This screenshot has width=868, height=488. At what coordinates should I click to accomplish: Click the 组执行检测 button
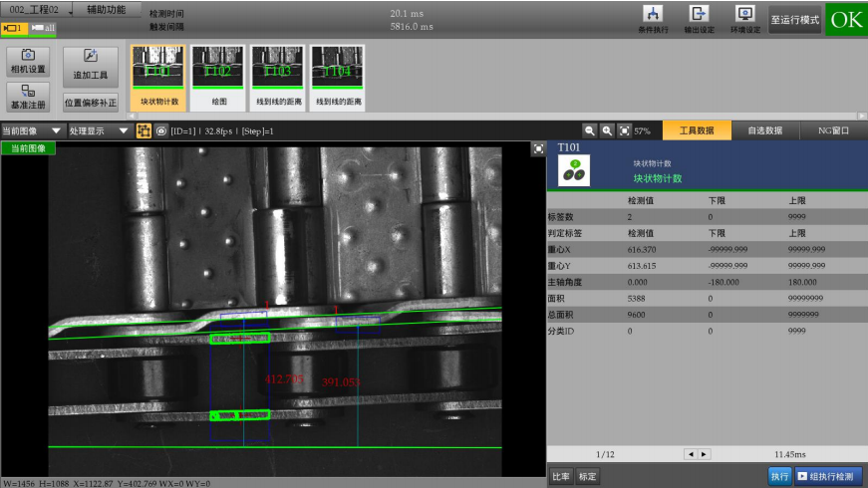(x=829, y=477)
